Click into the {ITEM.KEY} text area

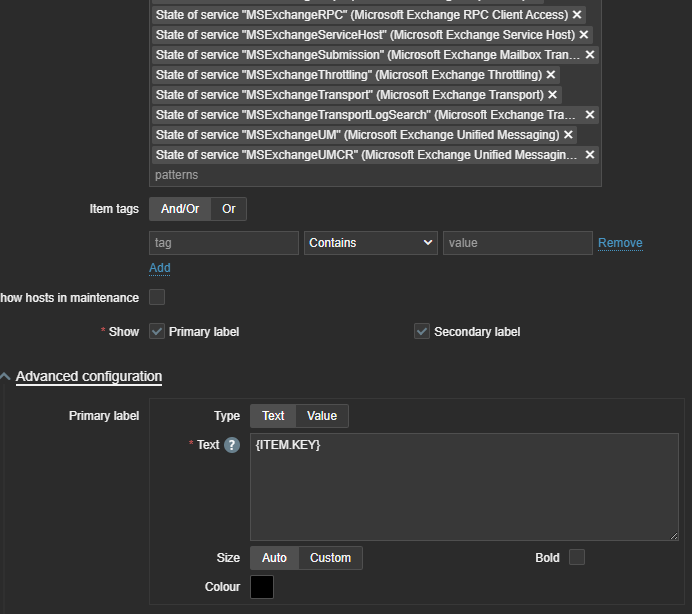(x=464, y=487)
